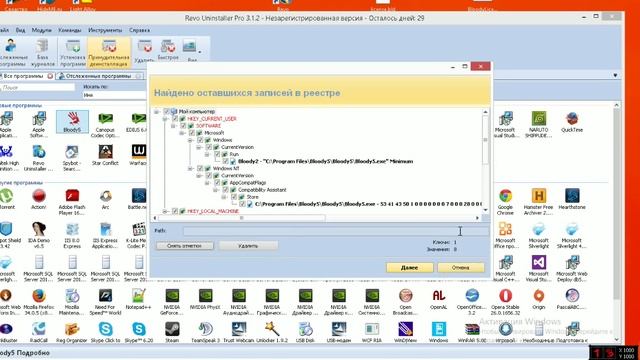Image resolution: width=640 pixels, height=360 pixels.
Task: Collapse SOFTWARE tree node
Action: click(173, 126)
